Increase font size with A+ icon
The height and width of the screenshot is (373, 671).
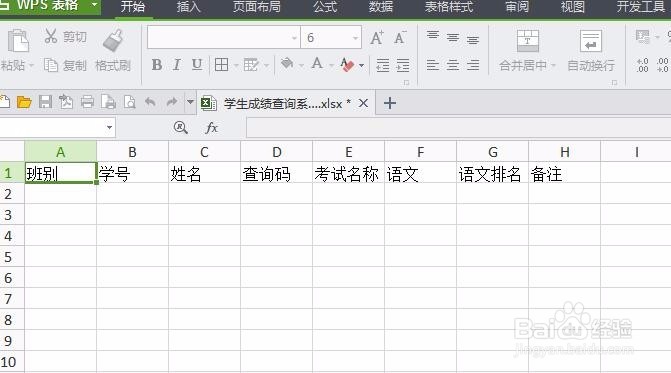click(377, 38)
